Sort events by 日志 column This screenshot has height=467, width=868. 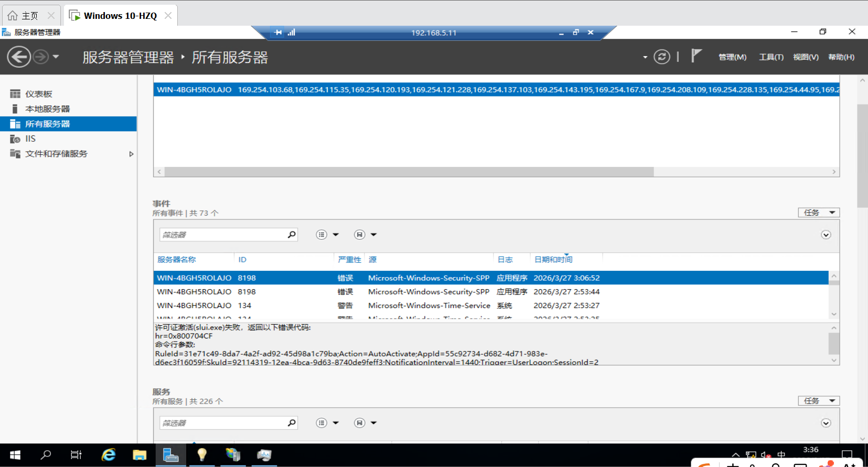pyautogui.click(x=505, y=260)
